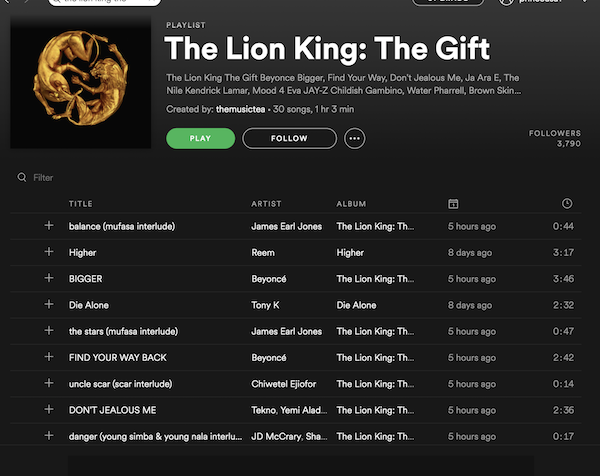Sort by the duration clock icon
Image resolution: width=600 pixels, height=476 pixels.
567,203
